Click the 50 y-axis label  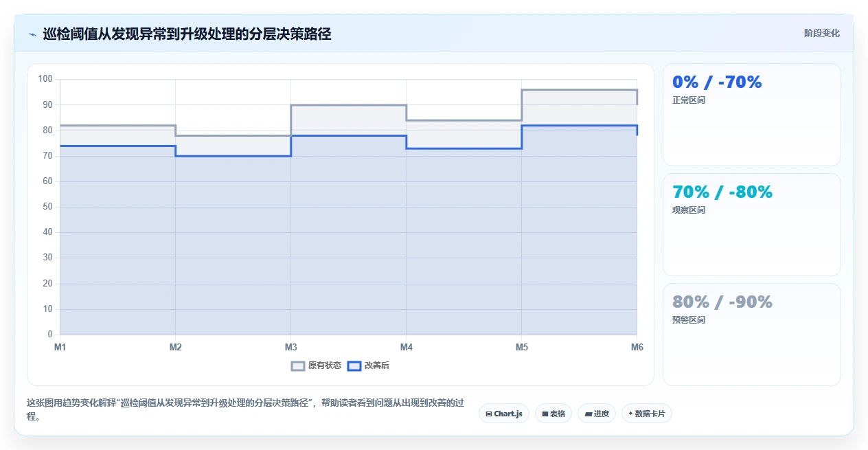(47, 207)
